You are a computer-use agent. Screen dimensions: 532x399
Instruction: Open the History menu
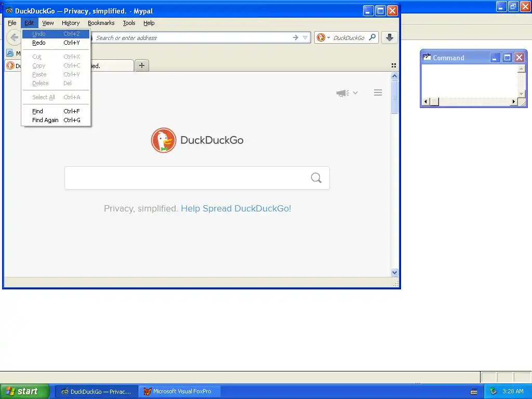pos(71,23)
